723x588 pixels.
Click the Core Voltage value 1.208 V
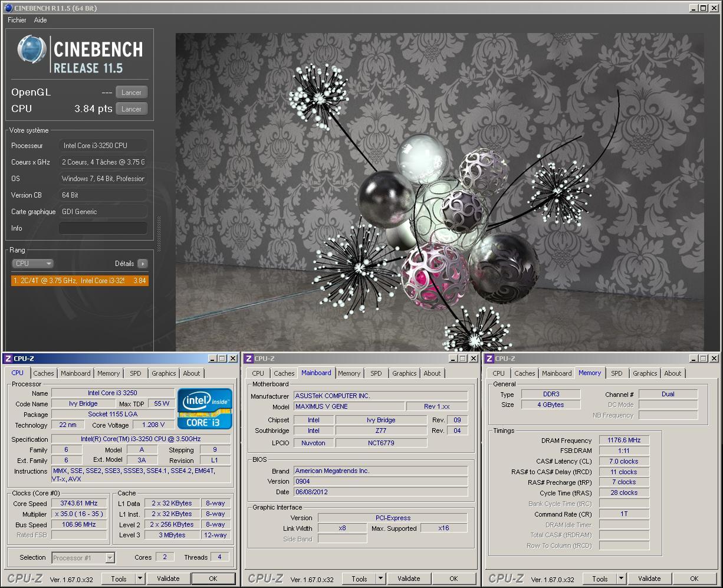pos(153,425)
